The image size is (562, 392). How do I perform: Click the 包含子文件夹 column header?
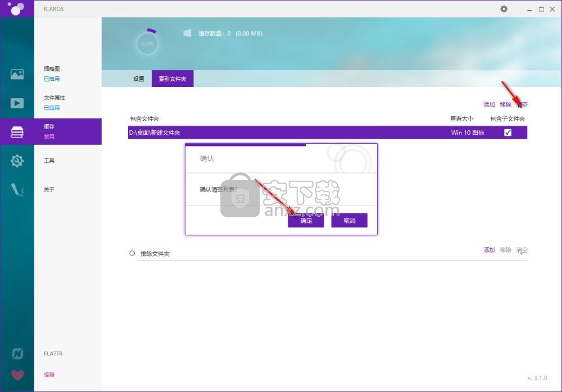[507, 118]
